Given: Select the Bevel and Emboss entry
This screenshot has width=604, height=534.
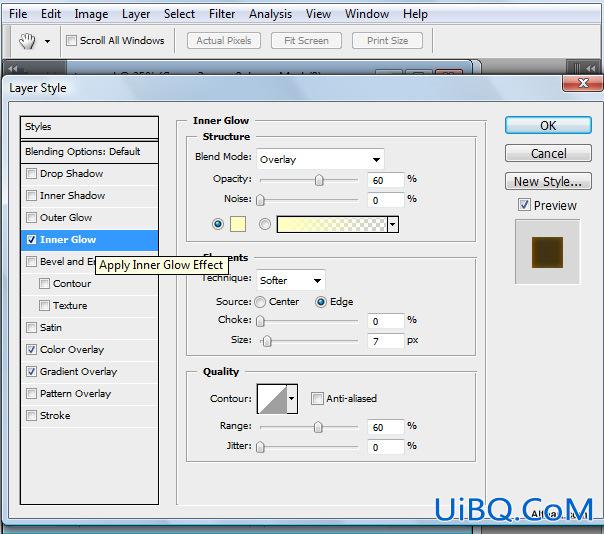Looking at the screenshot, I should [89, 262].
